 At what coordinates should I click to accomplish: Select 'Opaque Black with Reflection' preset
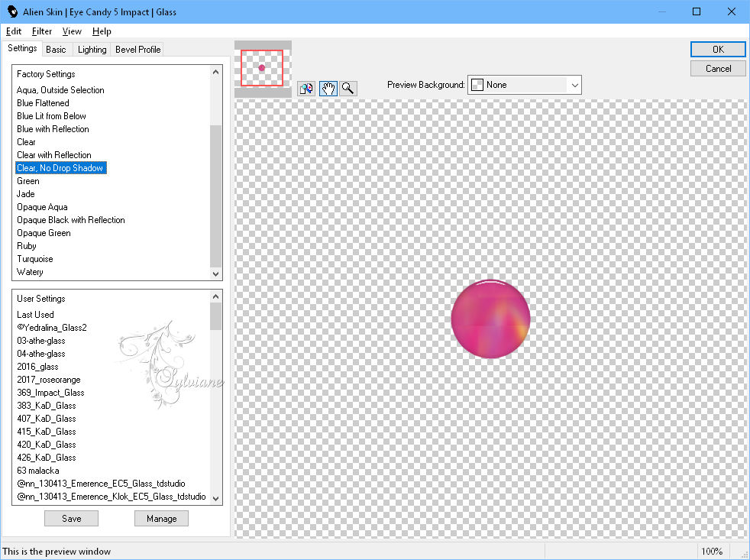pyautogui.click(x=71, y=220)
